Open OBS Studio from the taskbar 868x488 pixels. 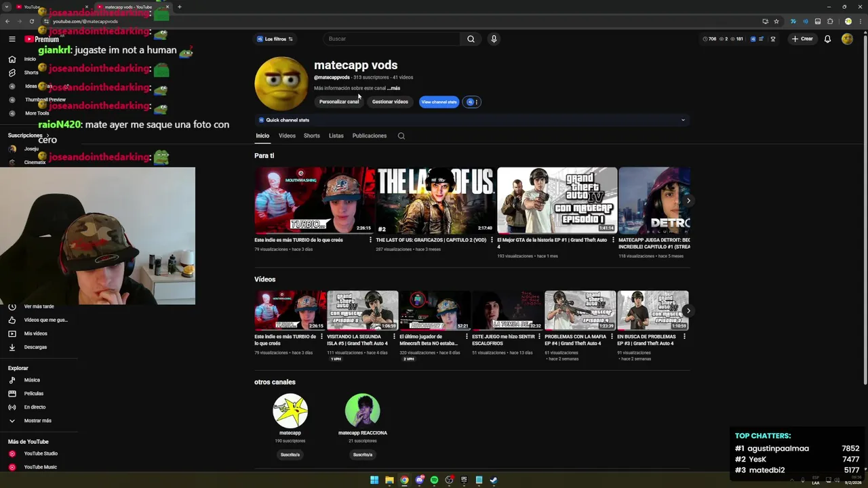[x=449, y=480]
